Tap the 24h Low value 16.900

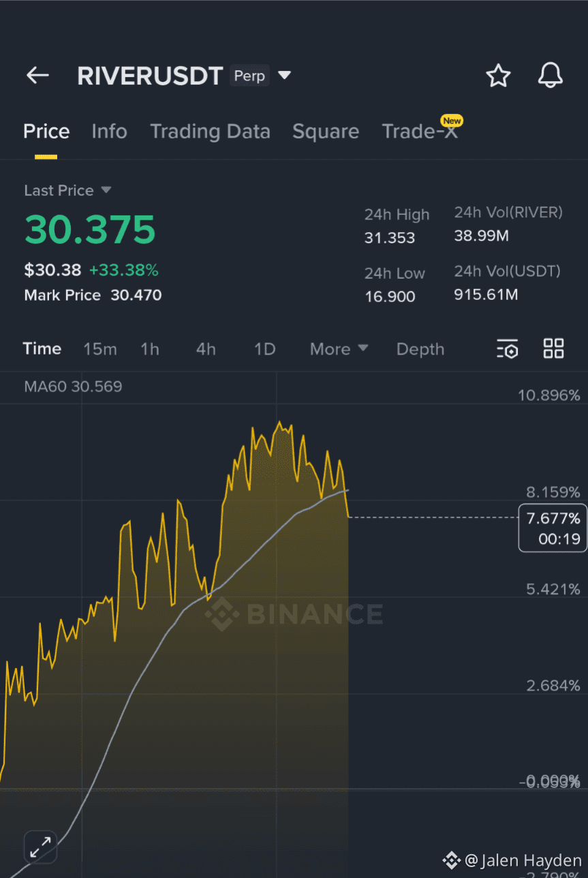tap(390, 297)
